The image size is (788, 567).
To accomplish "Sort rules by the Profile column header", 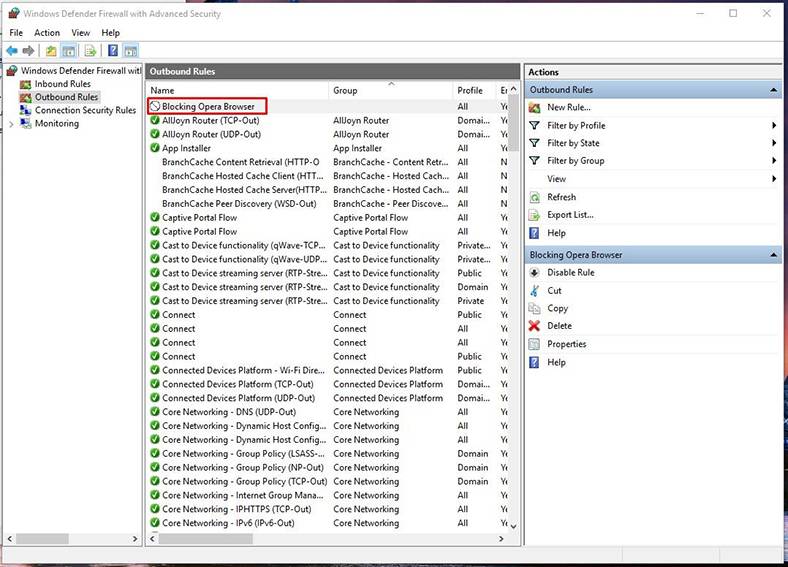I will point(474,90).
